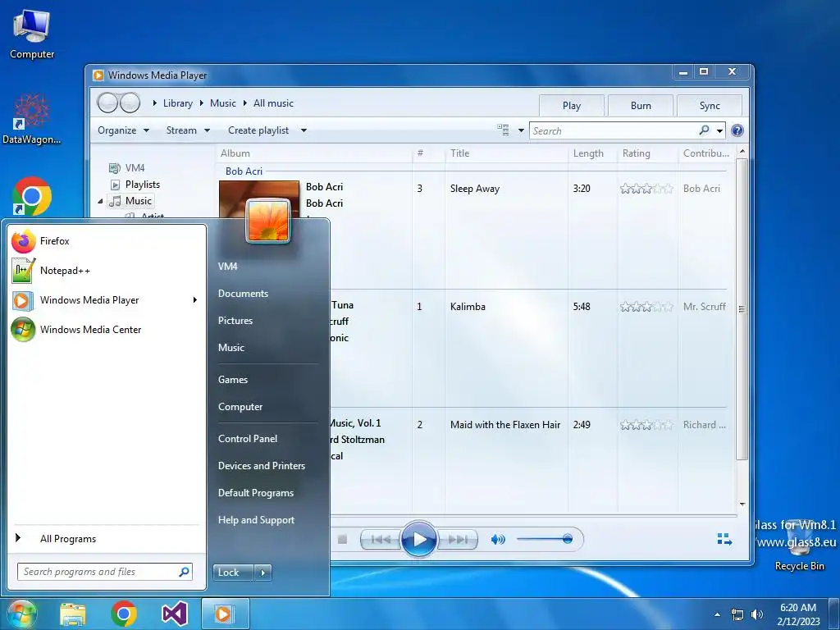Click All music in the breadcrumb

point(273,103)
